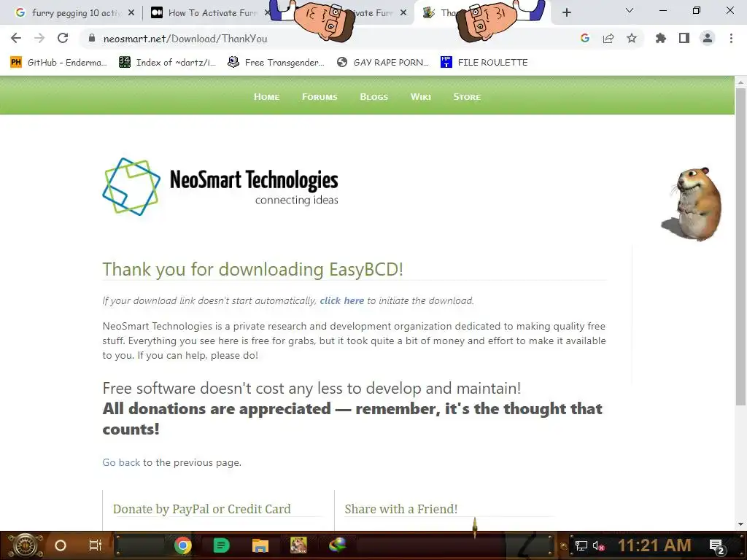Open the Store nav link
747x560 pixels.
coord(467,97)
